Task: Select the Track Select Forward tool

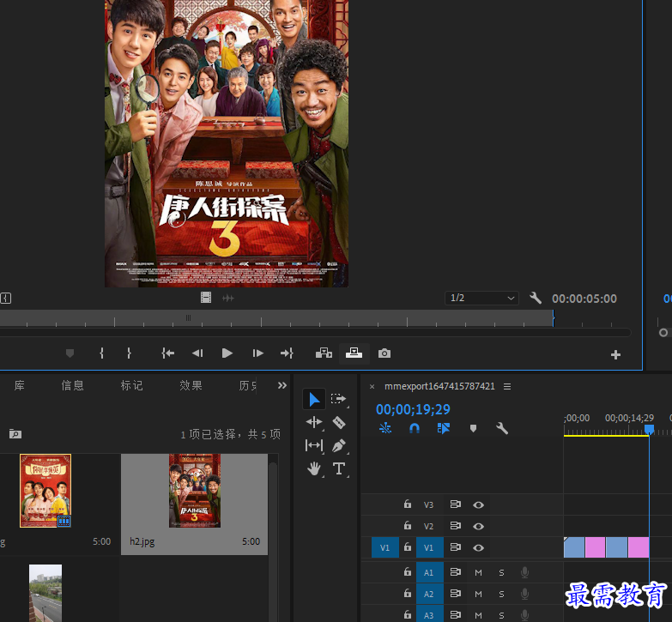Action: 338,399
